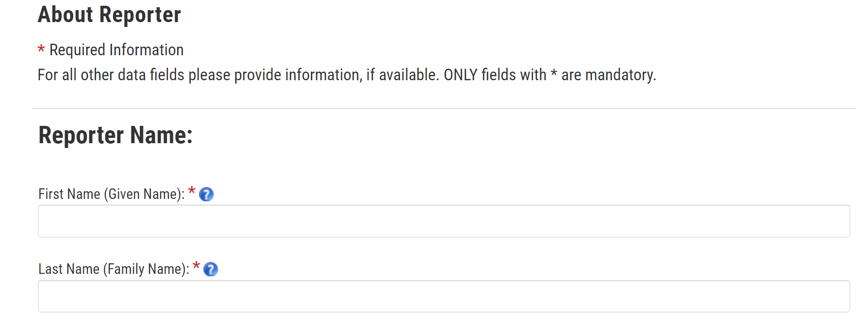Click red asterisk before Required Information
The width and height of the screenshot is (868, 332).
click(41, 49)
